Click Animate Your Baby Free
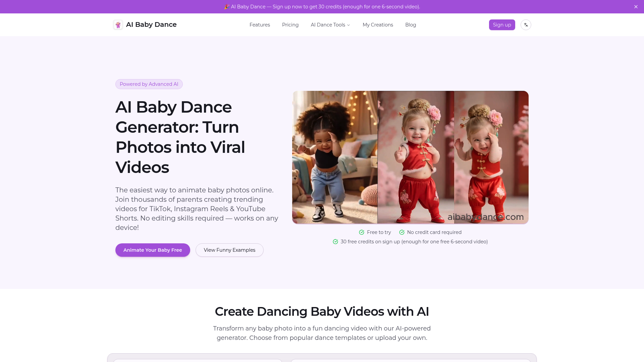644x362 pixels. [152, 250]
